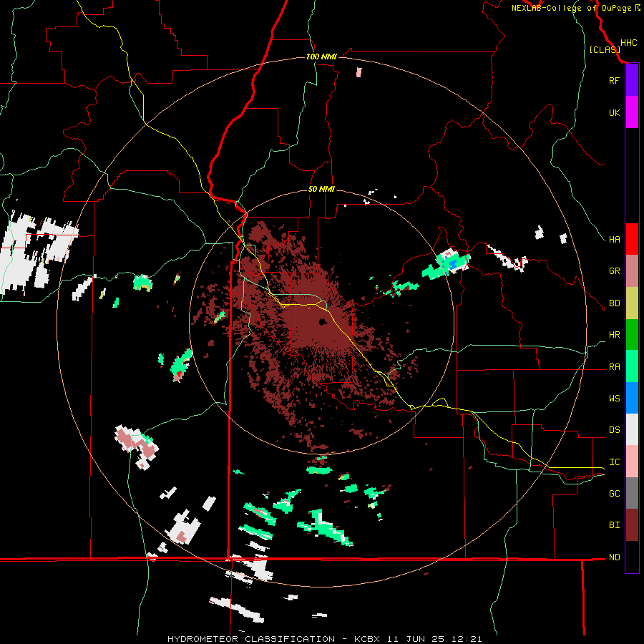Pick the dark green HR legend swatch
Screen dimensions: 644x644
[632, 334]
